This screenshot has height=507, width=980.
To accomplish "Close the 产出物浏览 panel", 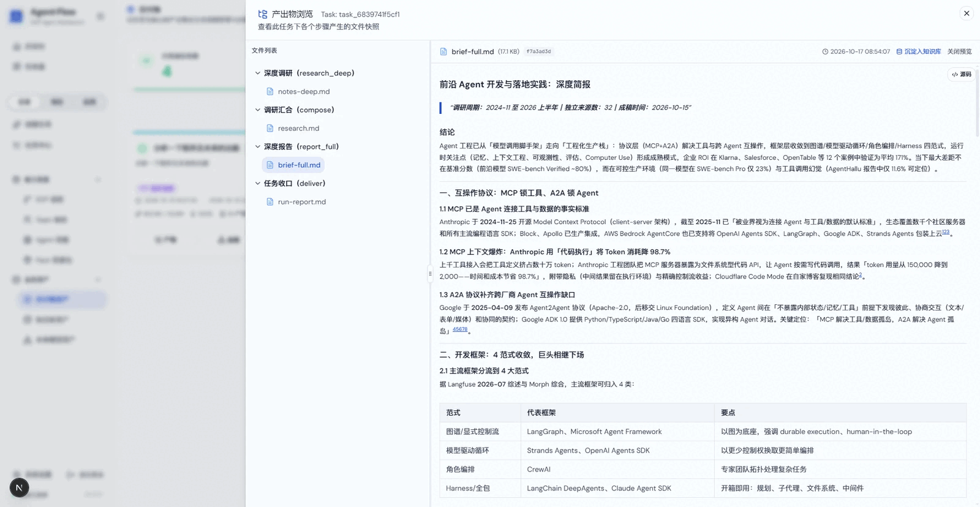I will tap(967, 13).
